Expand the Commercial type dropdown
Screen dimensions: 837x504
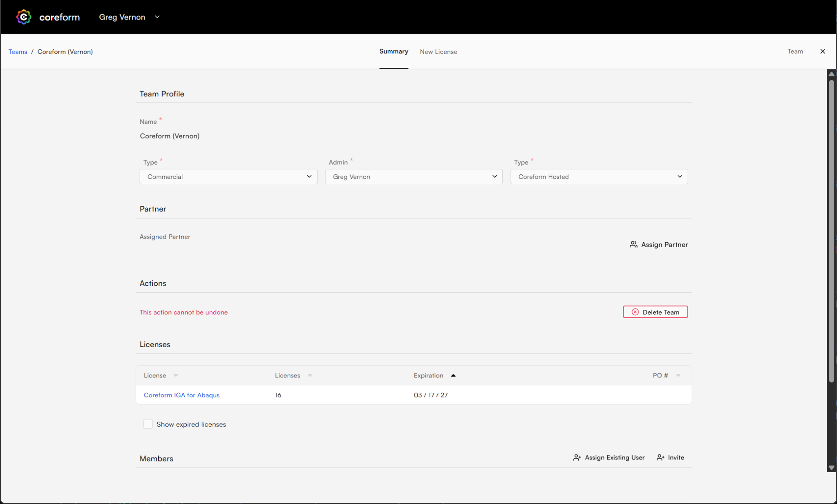pyautogui.click(x=228, y=176)
